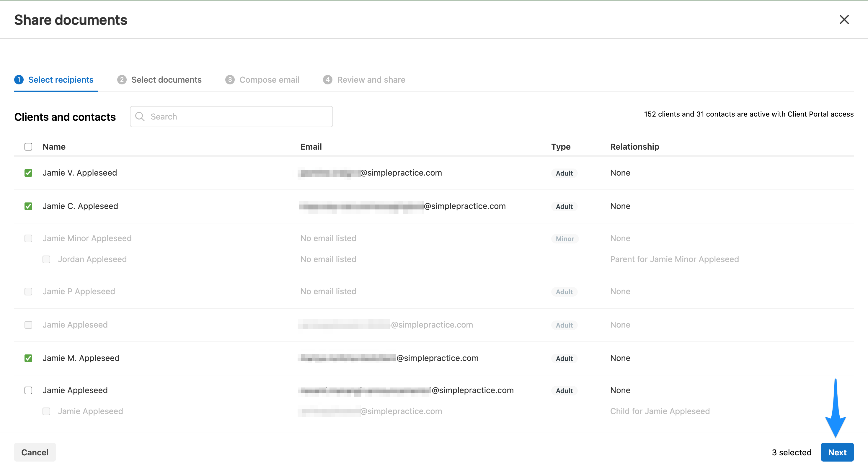Image resolution: width=868 pixels, height=471 pixels.
Task: Click the Adult badge for Jamie P Appleseed
Action: 564,292
